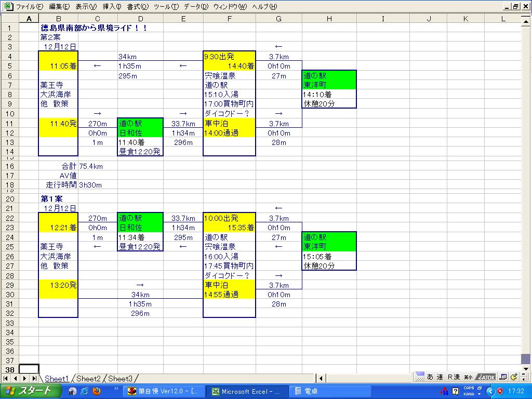Launch Internet Explorer from the quick launch bar
Viewport: 532px width, 399px height.
pos(84,391)
